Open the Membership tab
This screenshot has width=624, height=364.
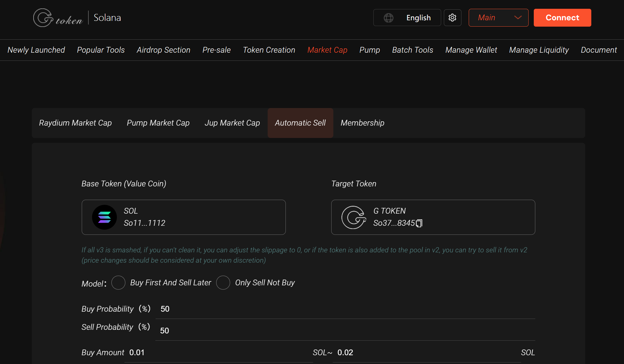pos(362,123)
